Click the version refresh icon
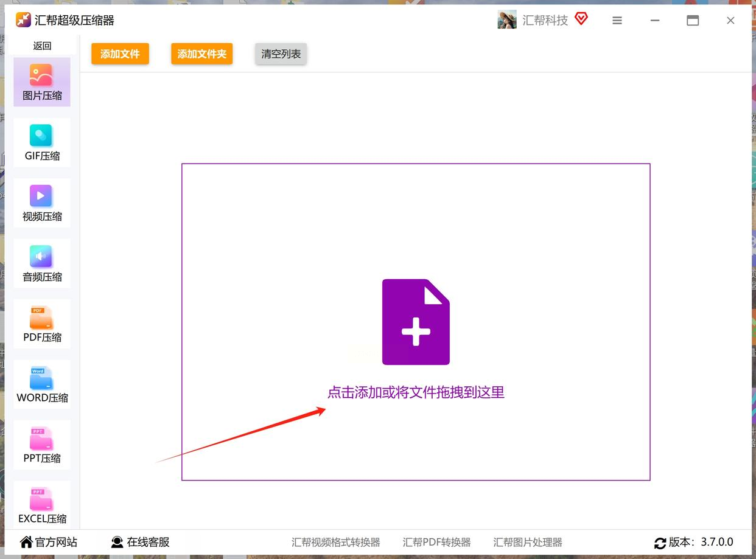The image size is (756, 559). [660, 543]
